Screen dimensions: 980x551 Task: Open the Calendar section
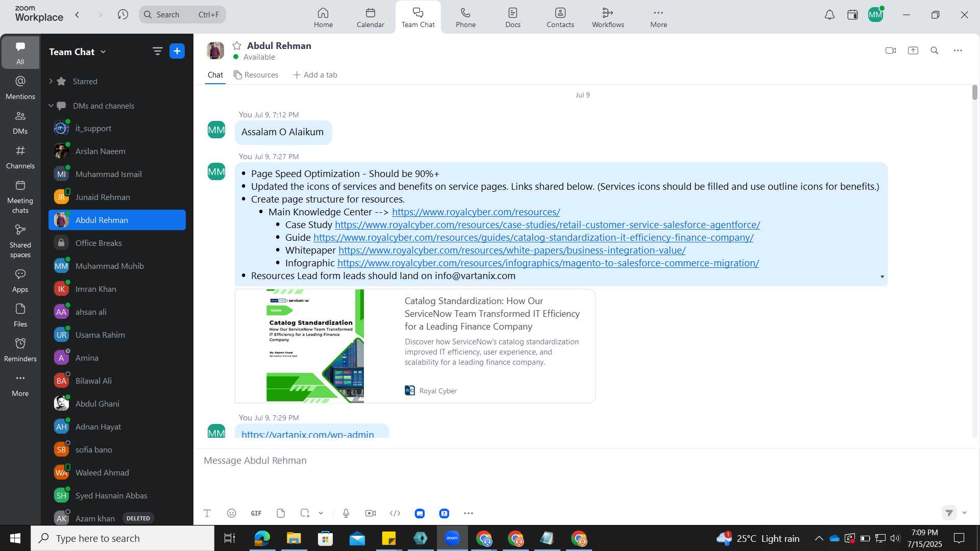pos(371,17)
